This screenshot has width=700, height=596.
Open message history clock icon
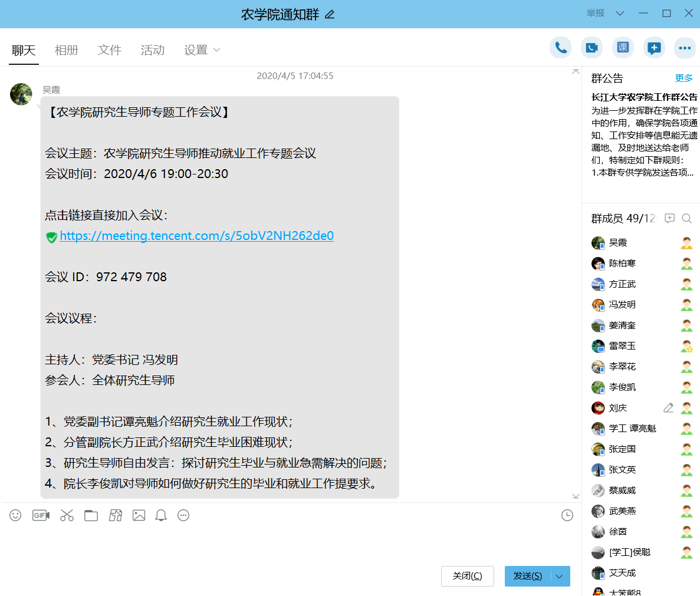[567, 516]
